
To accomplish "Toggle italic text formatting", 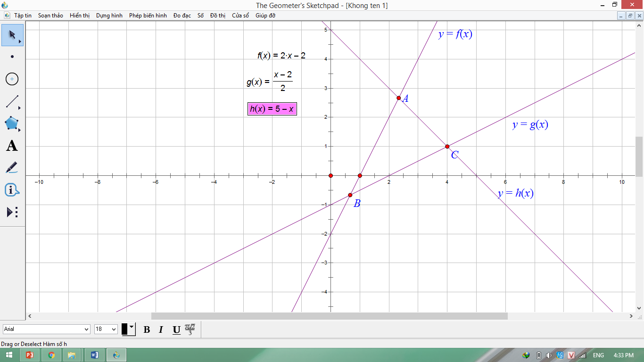I will [161, 329].
